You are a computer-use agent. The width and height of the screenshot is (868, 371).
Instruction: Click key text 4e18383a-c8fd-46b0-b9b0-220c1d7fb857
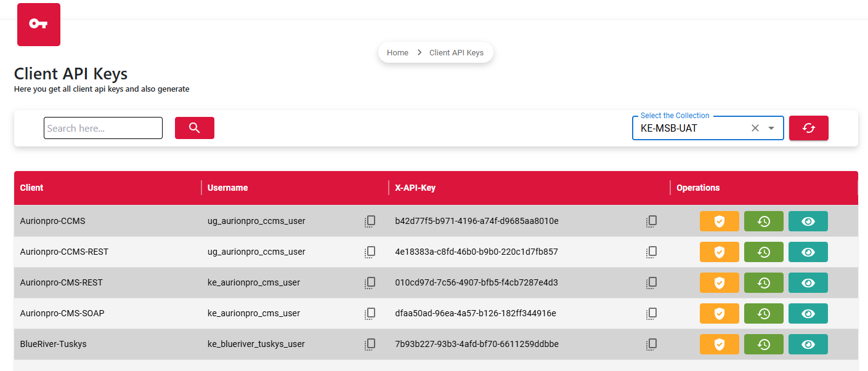[x=476, y=252]
